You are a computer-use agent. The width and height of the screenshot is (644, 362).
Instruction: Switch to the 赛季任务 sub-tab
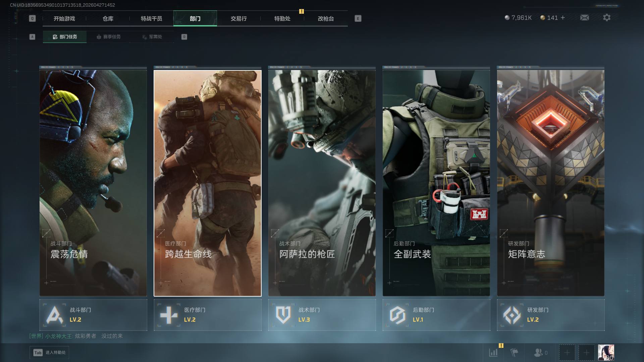(x=108, y=37)
